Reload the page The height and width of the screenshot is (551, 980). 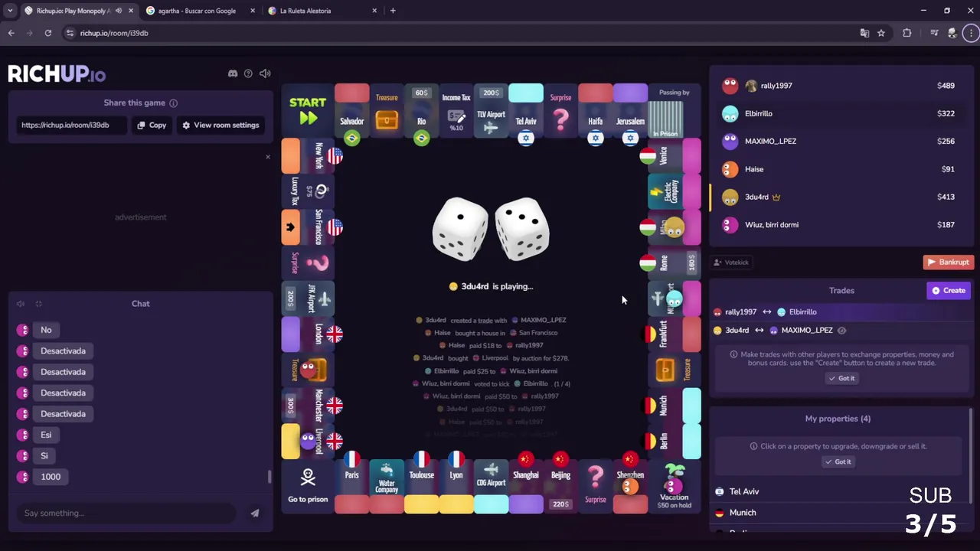tap(47, 33)
